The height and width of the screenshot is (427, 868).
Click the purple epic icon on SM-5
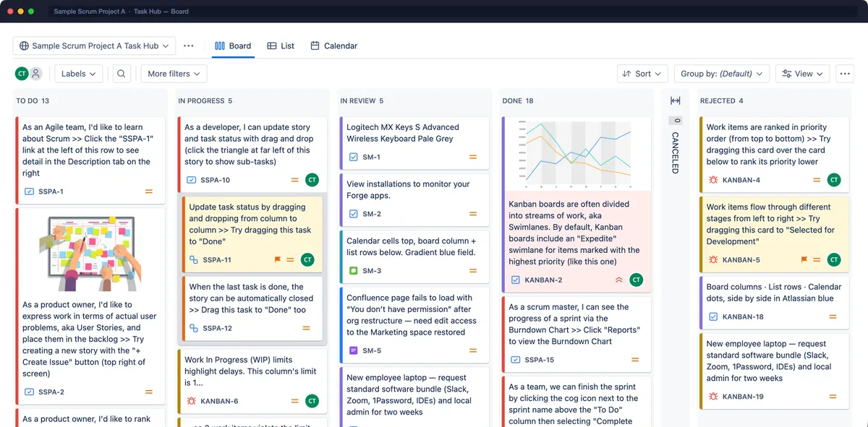(x=354, y=350)
